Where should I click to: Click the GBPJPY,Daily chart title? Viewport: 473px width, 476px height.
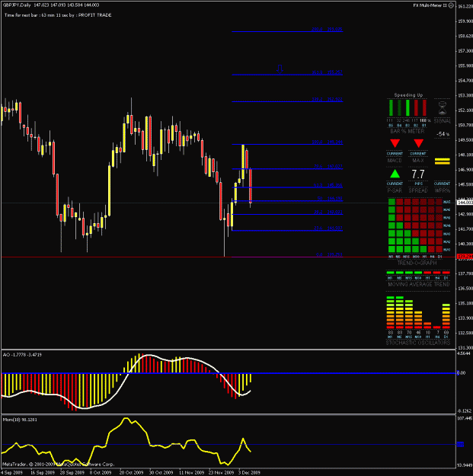click(17, 5)
